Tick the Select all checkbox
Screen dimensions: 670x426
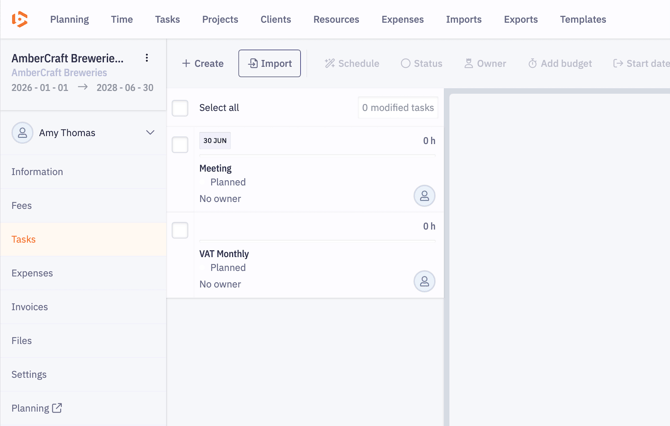point(180,108)
